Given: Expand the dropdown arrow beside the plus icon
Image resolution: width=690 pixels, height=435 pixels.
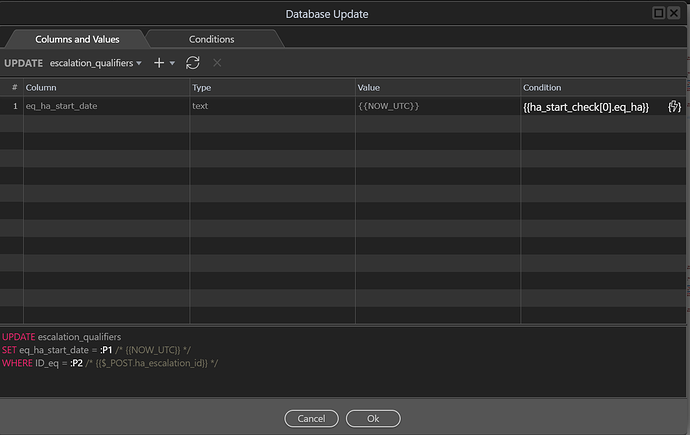Looking at the screenshot, I should pyautogui.click(x=172, y=63).
